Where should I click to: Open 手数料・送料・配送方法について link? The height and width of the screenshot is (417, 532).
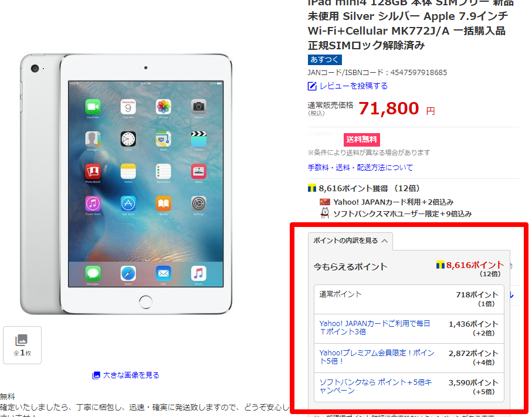tap(360, 168)
